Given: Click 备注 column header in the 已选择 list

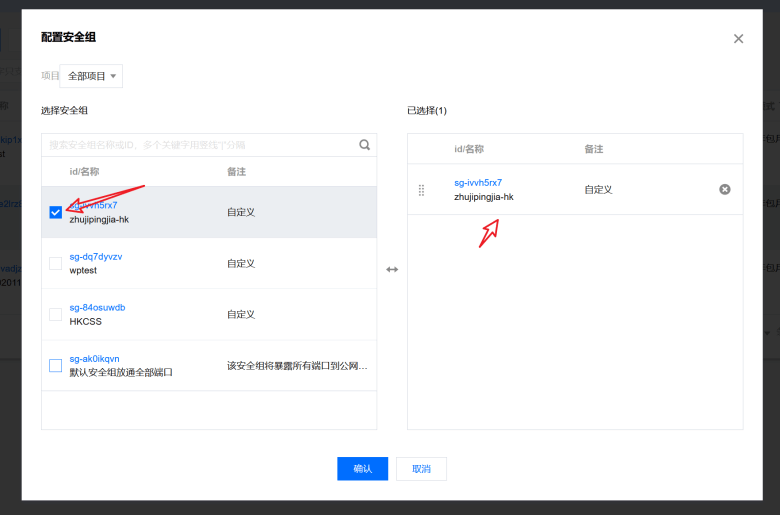Looking at the screenshot, I should tap(594, 149).
